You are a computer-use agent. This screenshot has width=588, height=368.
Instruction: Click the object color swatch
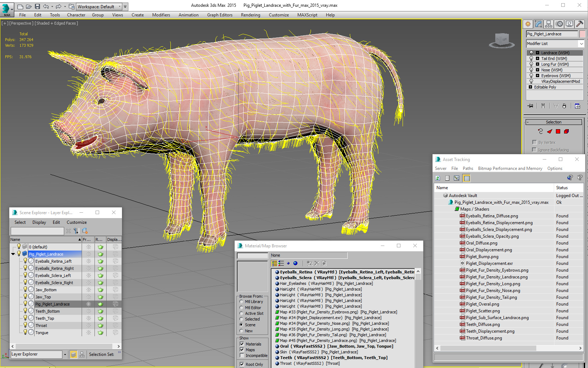582,34
